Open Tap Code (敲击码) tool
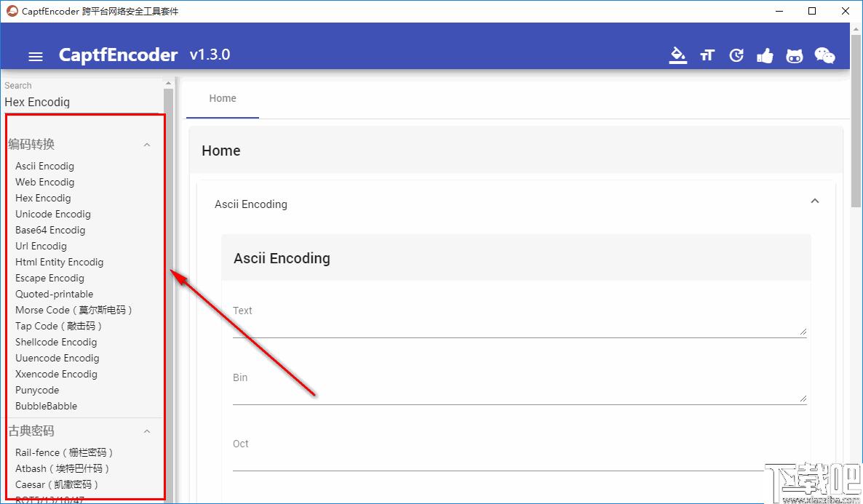Viewport: 863px width, 504px height. [x=58, y=326]
